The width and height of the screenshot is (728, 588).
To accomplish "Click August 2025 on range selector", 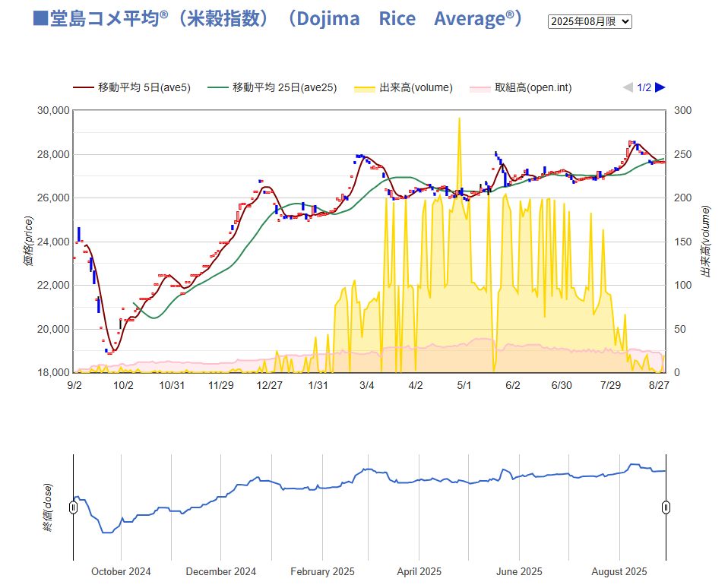I will (x=619, y=572).
